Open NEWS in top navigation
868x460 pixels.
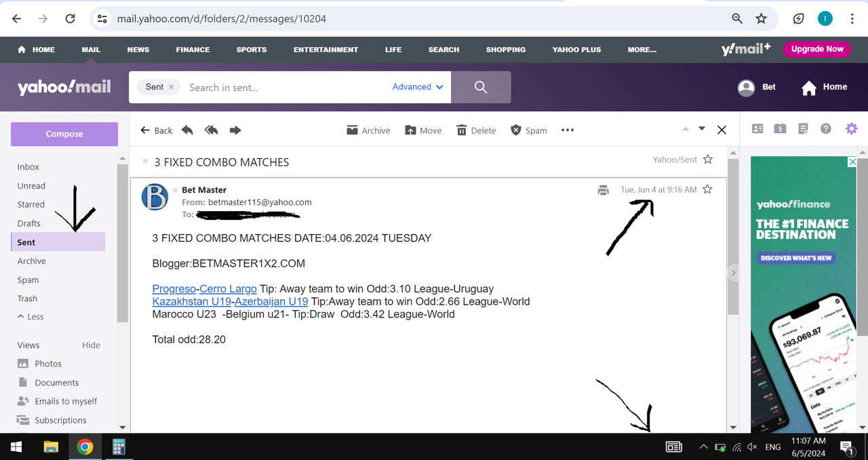point(138,50)
